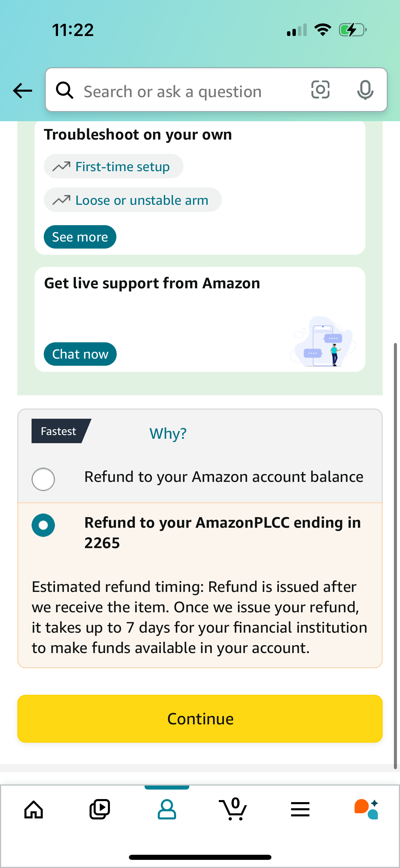The image size is (400, 868).
Task: Open the camera visual search icon
Action: tap(320, 90)
